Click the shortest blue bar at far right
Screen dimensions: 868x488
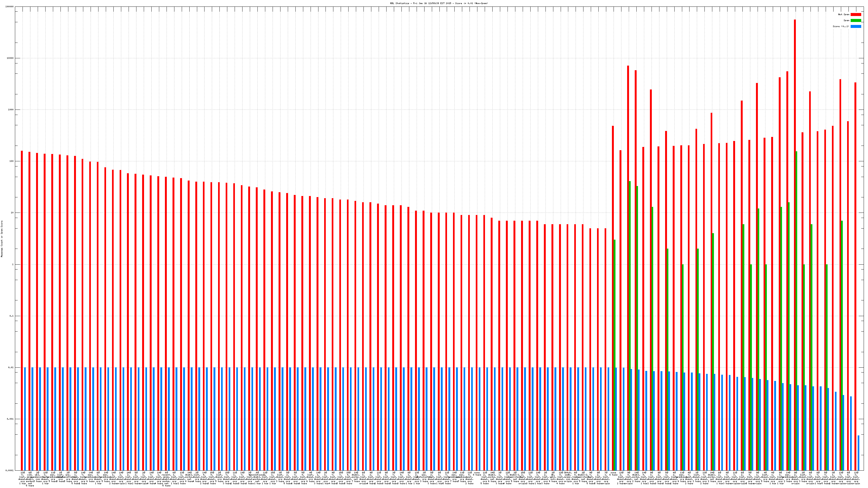859,453
